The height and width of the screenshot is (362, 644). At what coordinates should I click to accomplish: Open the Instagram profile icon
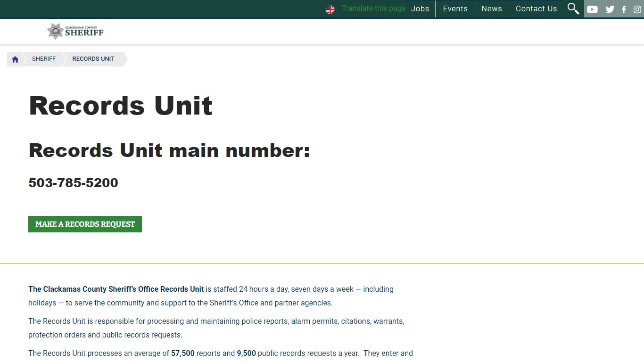[x=637, y=9]
